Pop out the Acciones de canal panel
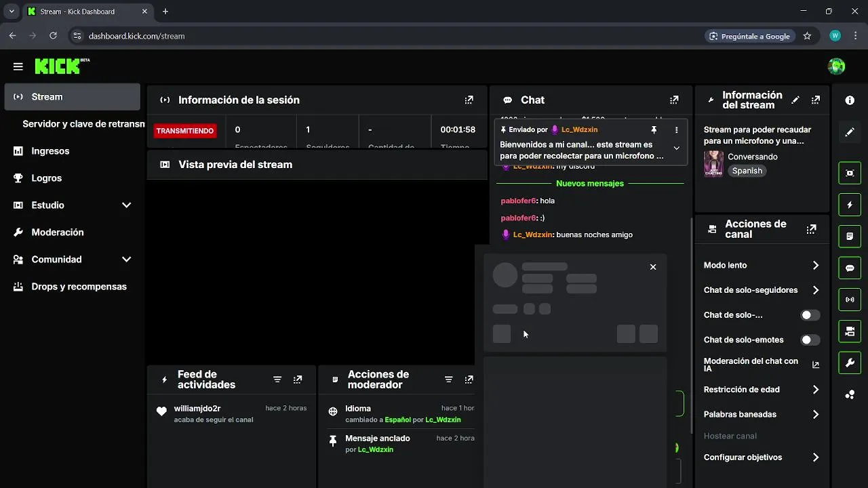Image resolution: width=868 pixels, height=488 pixels. [x=811, y=229]
